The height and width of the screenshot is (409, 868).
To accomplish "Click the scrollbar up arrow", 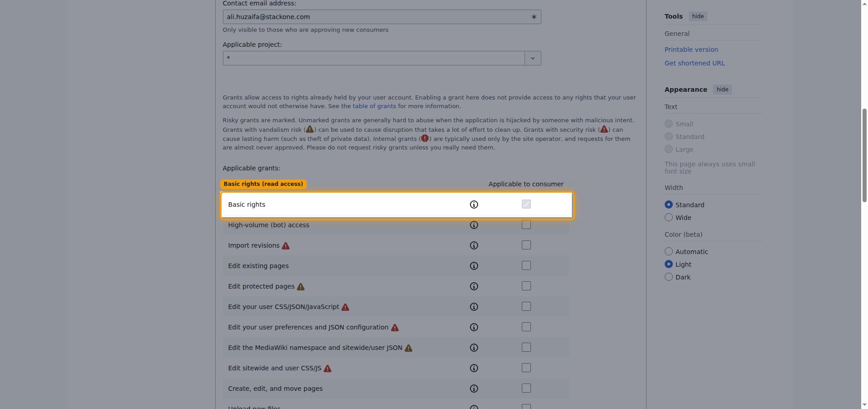I will (864, 4).
